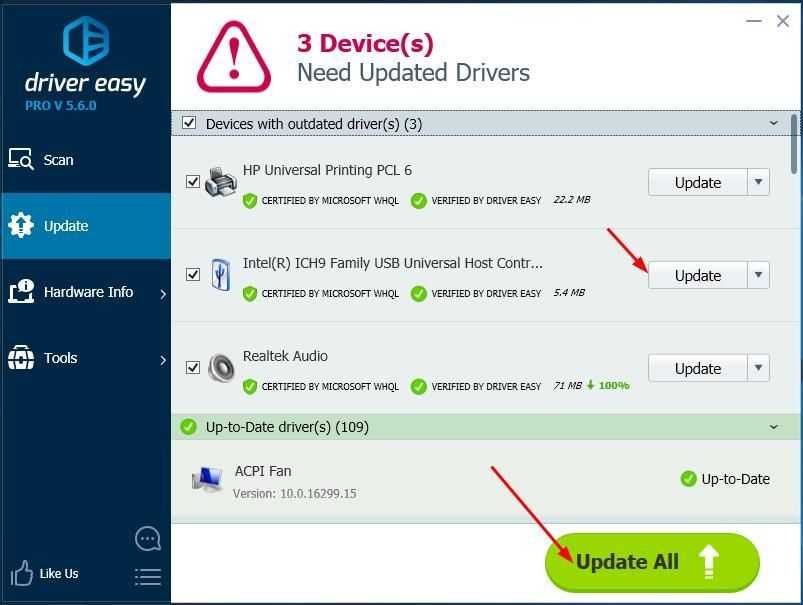Image resolution: width=803 pixels, height=605 pixels.
Task: Open dropdown arrow beside HP Update button
Action: (x=758, y=182)
